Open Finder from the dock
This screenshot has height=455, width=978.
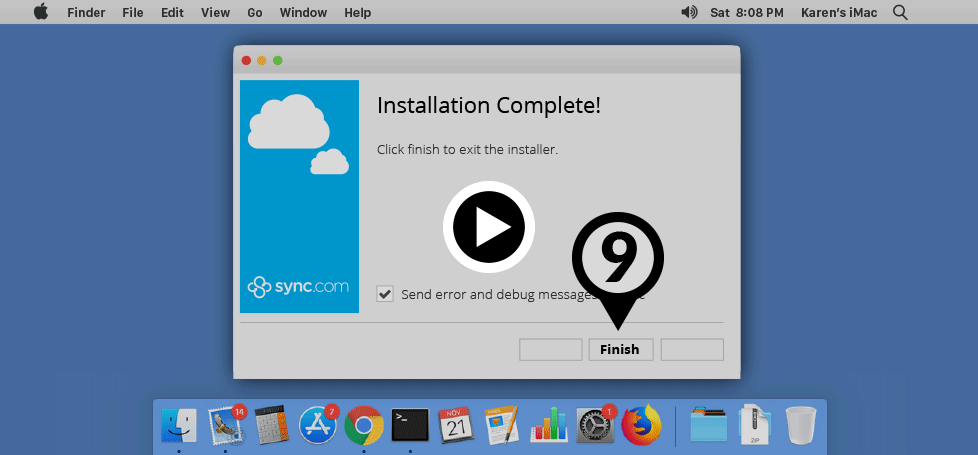click(x=179, y=424)
